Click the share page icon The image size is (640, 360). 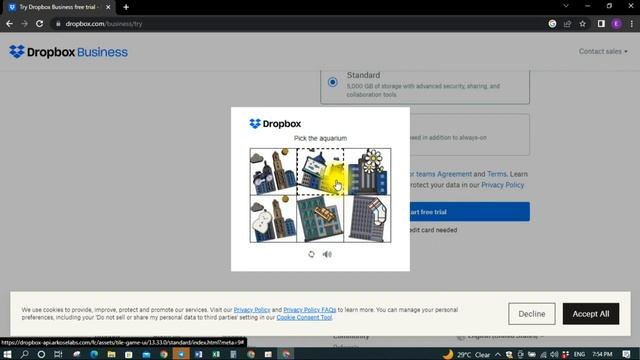[567, 24]
